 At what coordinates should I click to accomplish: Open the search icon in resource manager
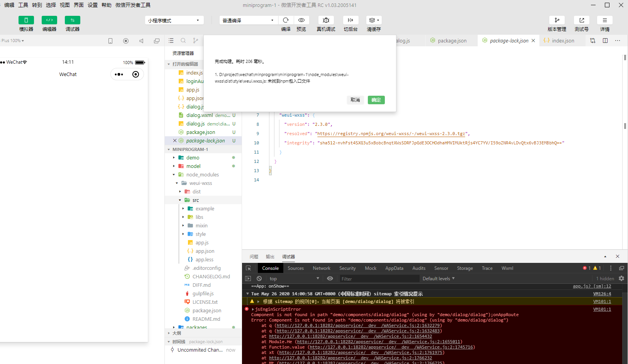pos(183,40)
